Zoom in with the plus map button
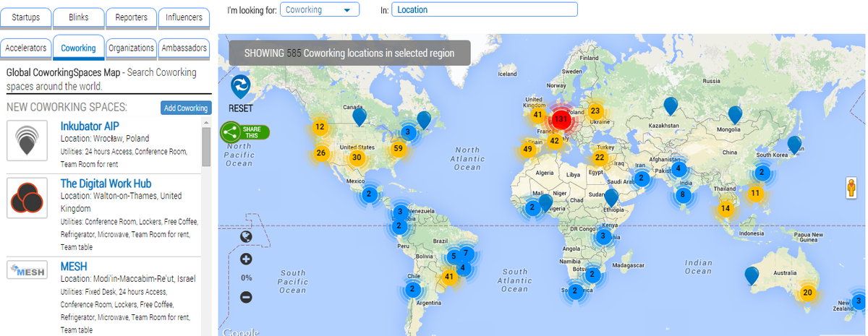 [246, 259]
